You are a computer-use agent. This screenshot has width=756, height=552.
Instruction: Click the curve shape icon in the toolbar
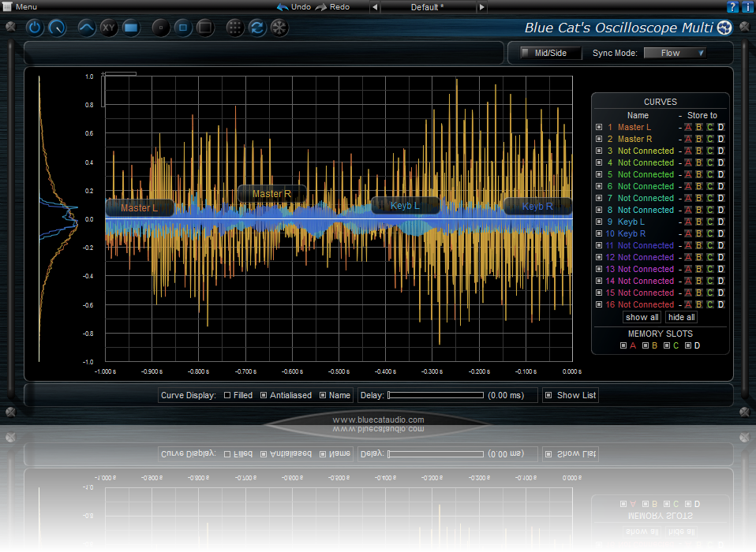coord(85,27)
